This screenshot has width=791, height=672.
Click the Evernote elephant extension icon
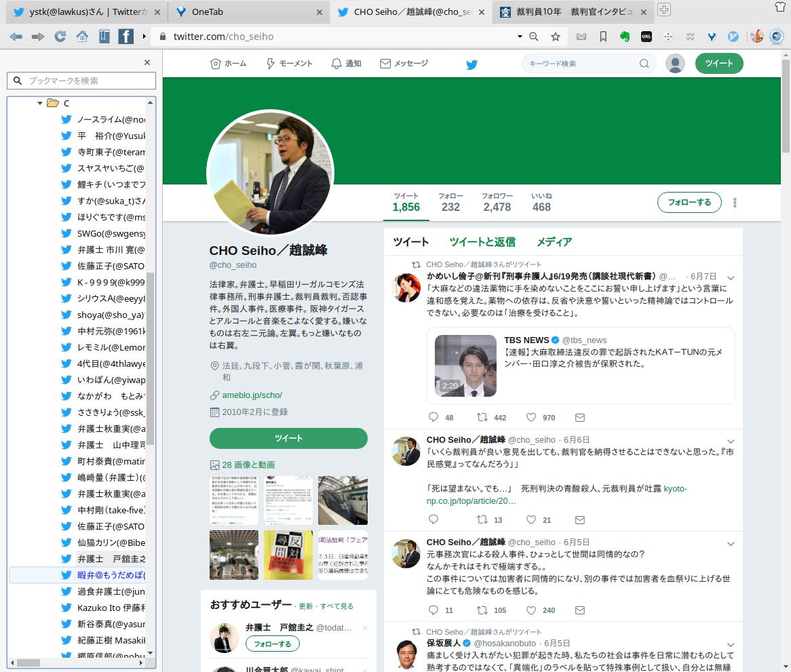(625, 37)
